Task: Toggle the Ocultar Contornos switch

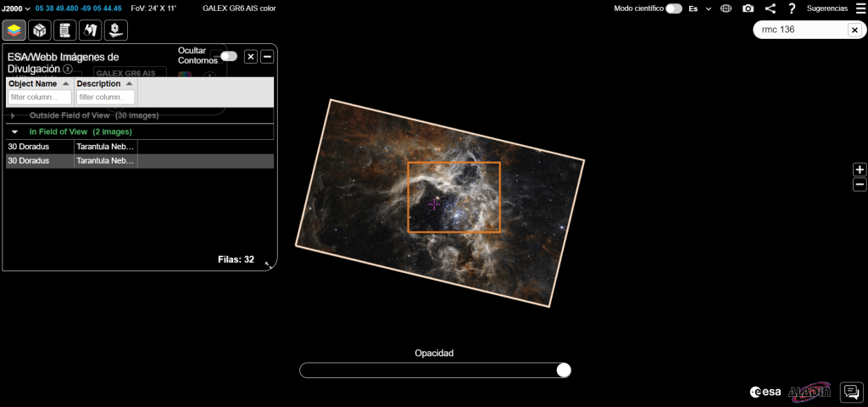Action: pyautogui.click(x=228, y=56)
